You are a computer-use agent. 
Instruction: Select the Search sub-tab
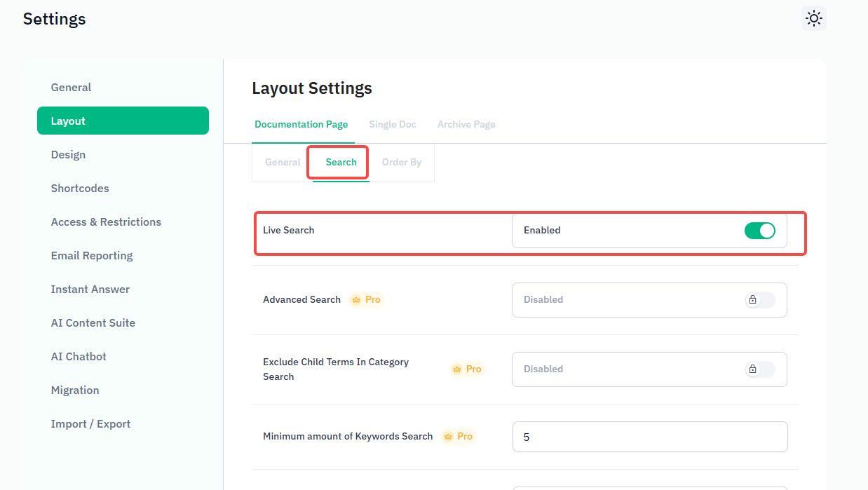click(341, 162)
